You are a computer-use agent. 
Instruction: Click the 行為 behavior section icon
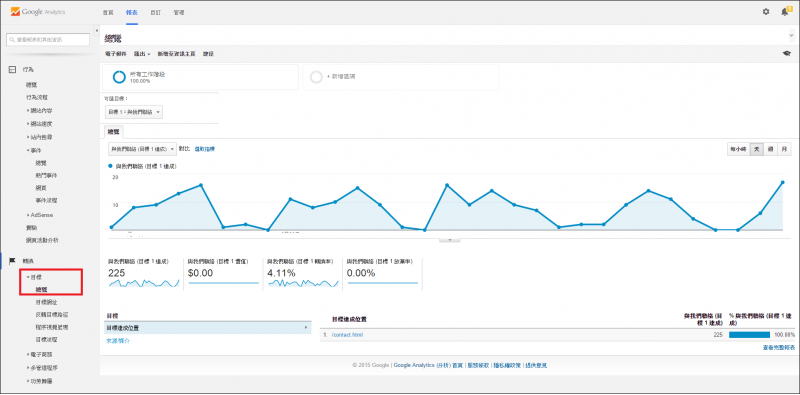13,69
